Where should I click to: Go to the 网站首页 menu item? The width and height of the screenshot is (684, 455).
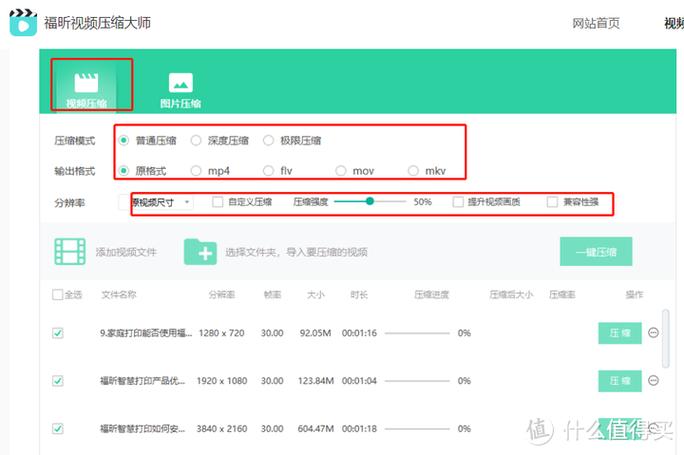596,23
